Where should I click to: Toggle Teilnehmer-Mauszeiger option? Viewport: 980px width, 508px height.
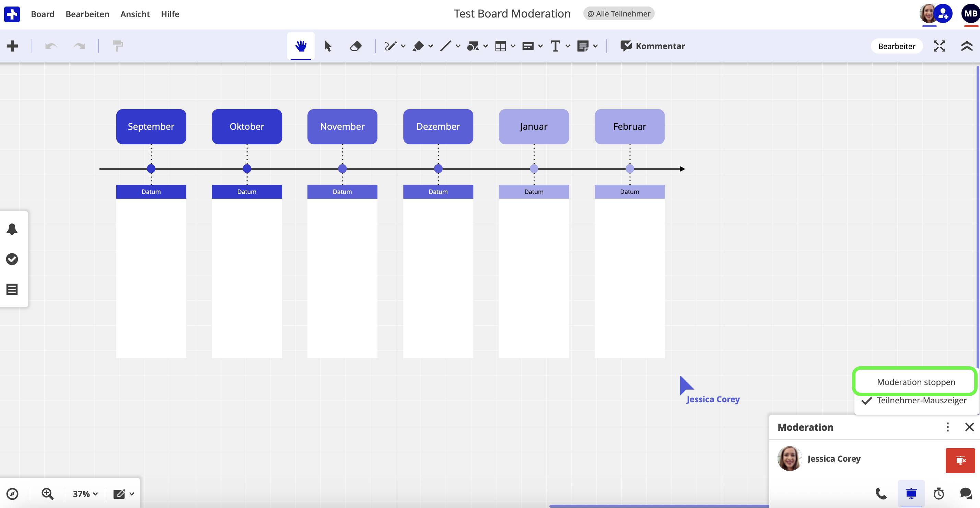921,400
